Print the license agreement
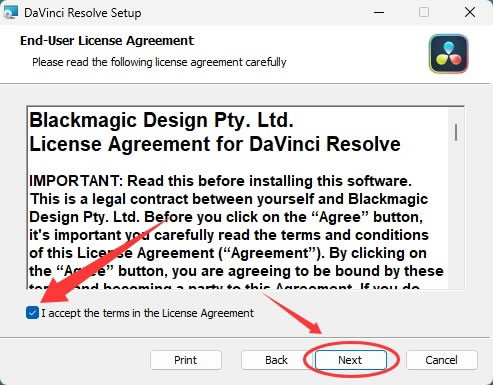Viewport: 493px width, 385px height. pyautogui.click(x=186, y=360)
